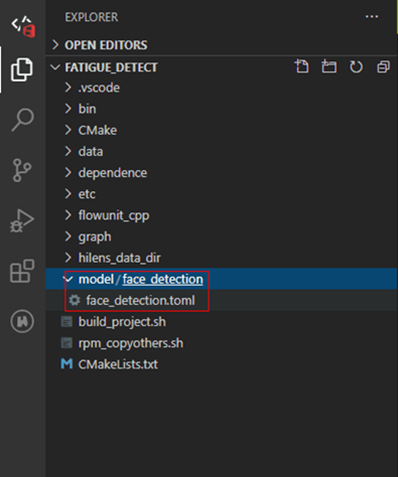Click the M icon beside CMakeLists.txt
The image size is (398, 477).
(x=67, y=364)
